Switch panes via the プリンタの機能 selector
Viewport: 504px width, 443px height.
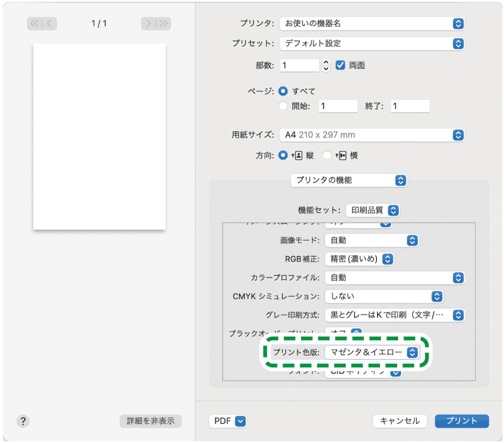click(x=349, y=180)
